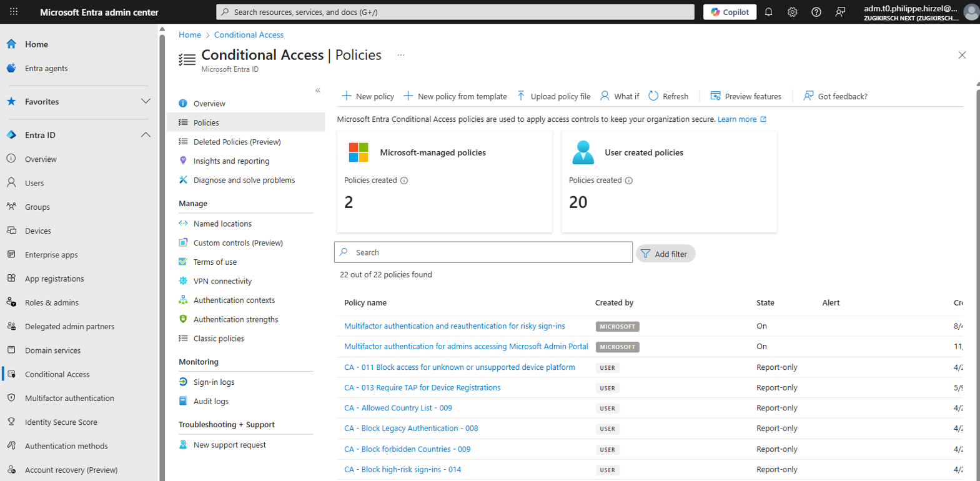Expand the Favorites section

pos(146,101)
